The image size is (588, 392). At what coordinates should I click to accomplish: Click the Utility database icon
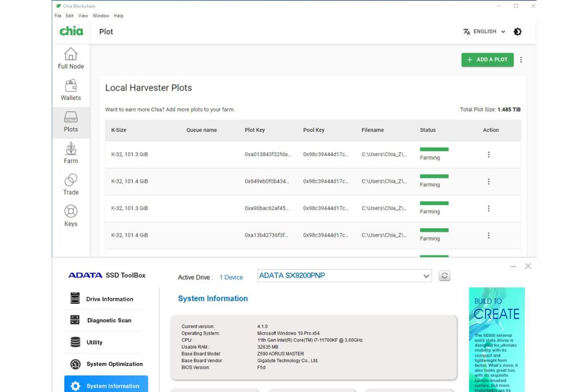coord(75,342)
